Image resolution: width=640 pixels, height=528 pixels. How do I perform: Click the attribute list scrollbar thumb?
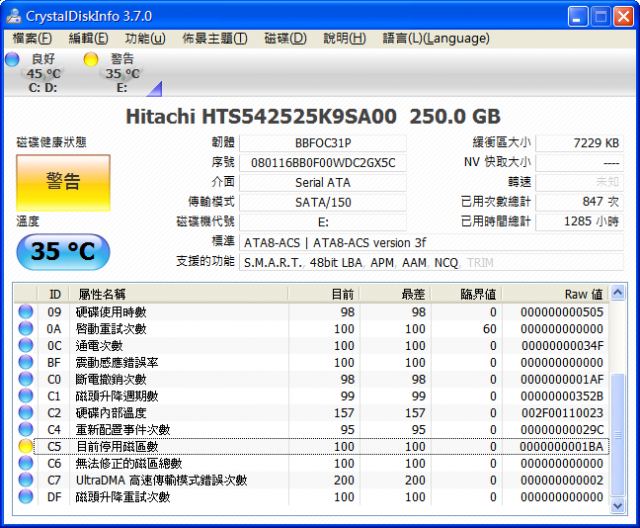tap(618, 435)
